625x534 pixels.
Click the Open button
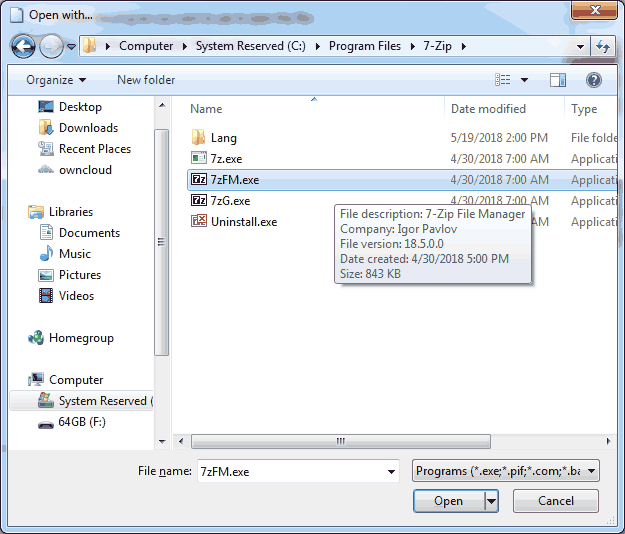tap(449, 501)
